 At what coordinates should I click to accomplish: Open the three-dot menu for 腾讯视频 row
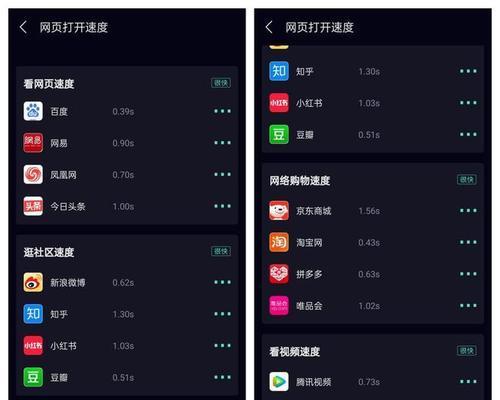(x=468, y=382)
